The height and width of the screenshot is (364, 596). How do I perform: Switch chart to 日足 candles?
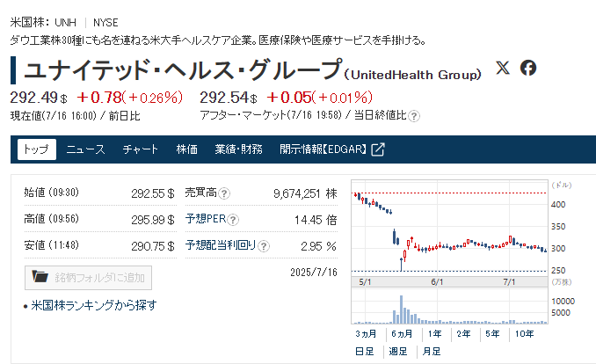(x=365, y=352)
